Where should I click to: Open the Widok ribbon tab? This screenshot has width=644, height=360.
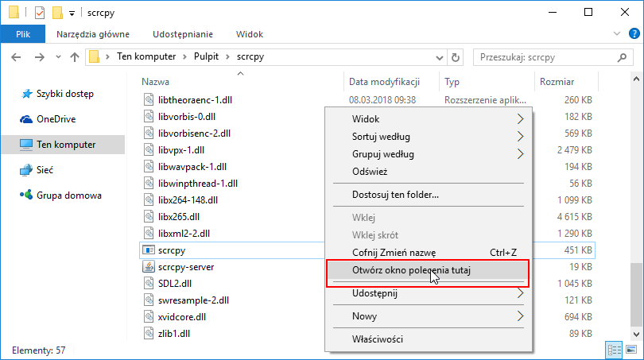pos(250,34)
